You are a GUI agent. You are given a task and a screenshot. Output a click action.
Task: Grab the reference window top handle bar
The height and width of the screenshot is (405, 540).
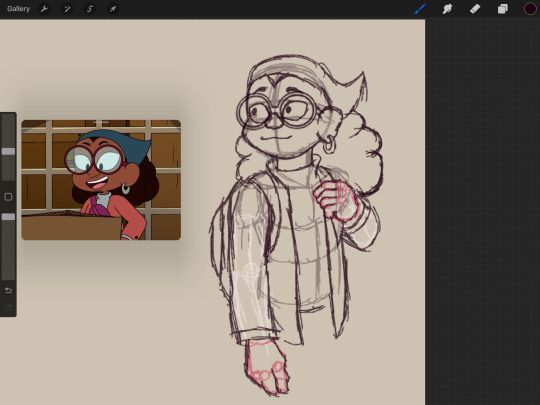(101, 122)
